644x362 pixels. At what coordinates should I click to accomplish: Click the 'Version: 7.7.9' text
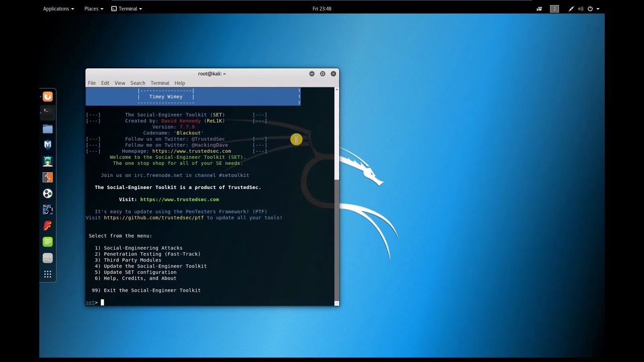pyautogui.click(x=174, y=127)
